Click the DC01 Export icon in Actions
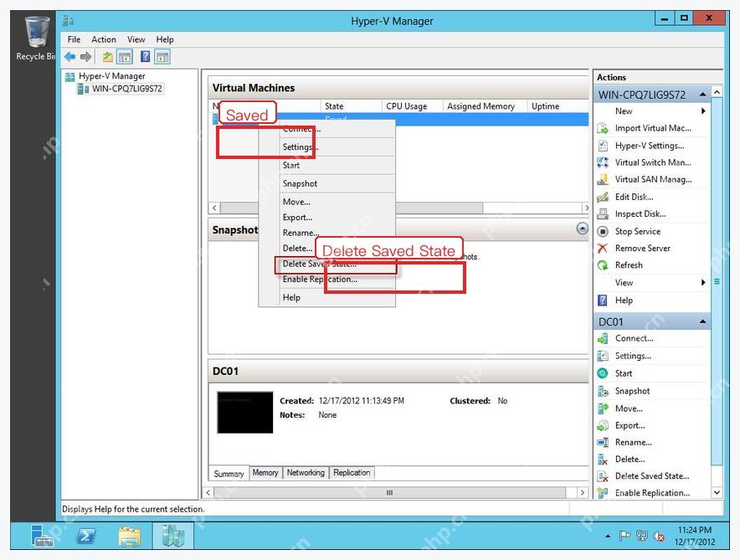This screenshot has width=740, height=560. pos(603,425)
